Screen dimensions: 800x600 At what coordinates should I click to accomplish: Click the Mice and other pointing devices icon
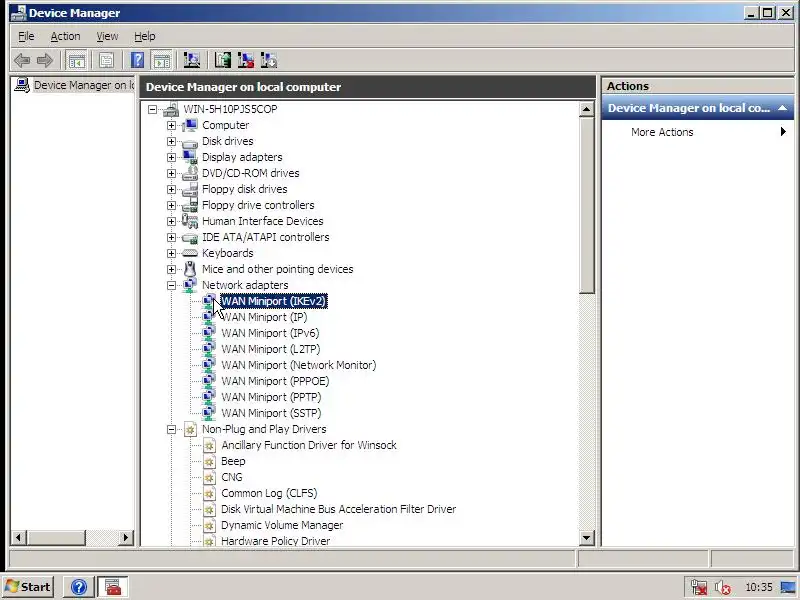(190, 269)
